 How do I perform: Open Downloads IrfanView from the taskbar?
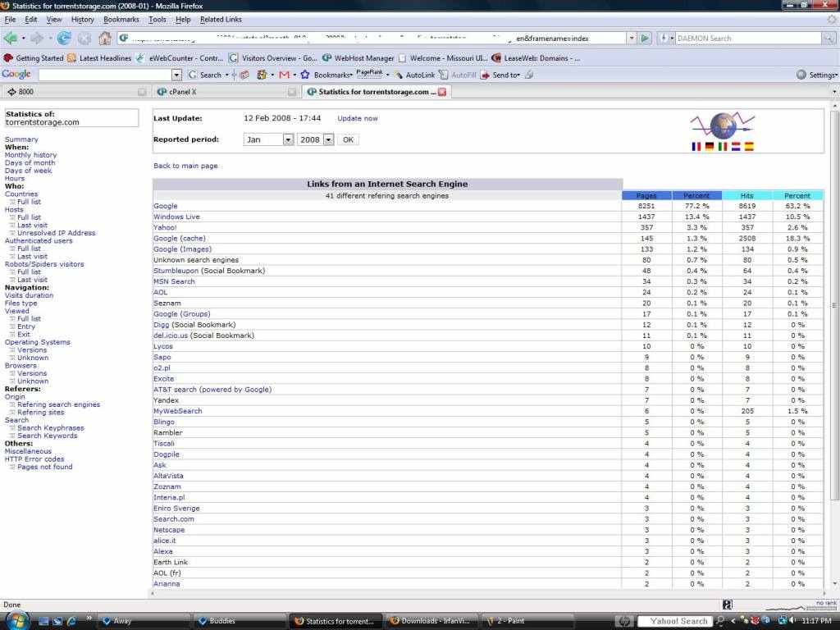coord(430,621)
